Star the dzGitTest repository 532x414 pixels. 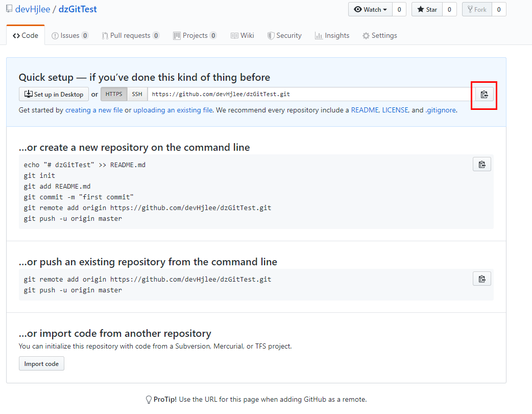point(427,10)
